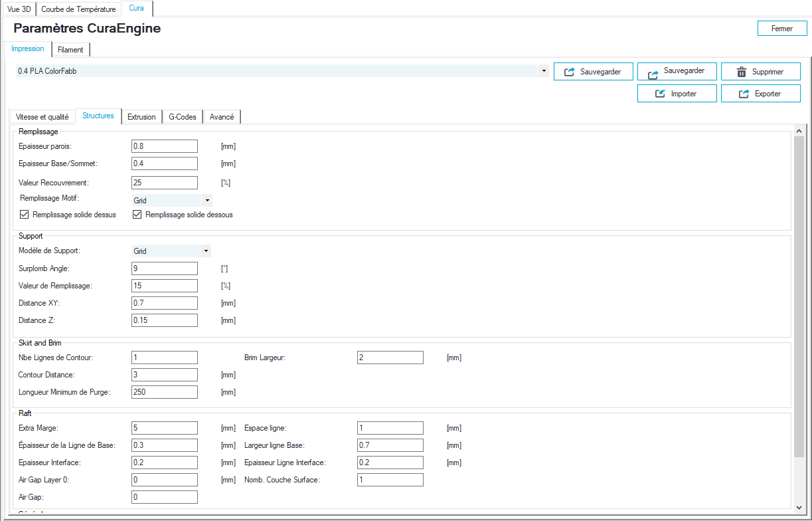
Task: Open the Remplissage Motif dropdown
Action: (207, 200)
